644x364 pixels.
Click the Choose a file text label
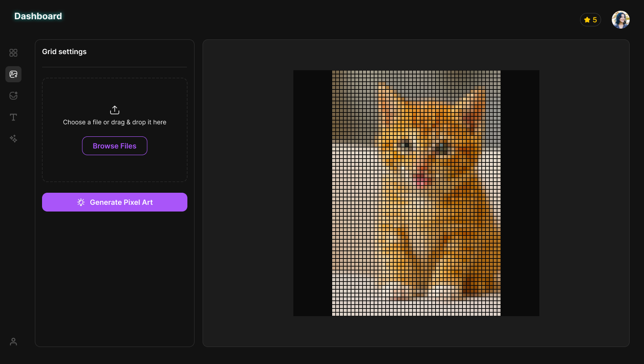click(114, 122)
